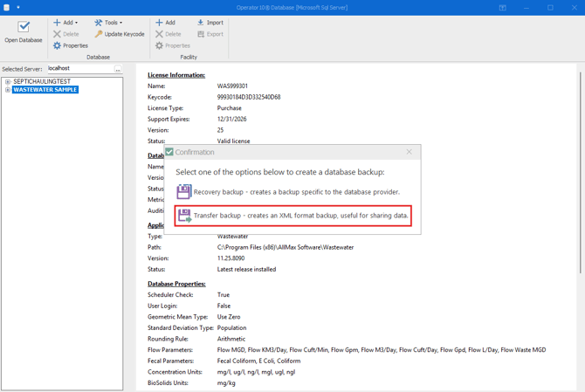Click the Recovery backup floppy disk icon
Image resolution: width=585 pixels, height=392 pixels.
(183, 191)
